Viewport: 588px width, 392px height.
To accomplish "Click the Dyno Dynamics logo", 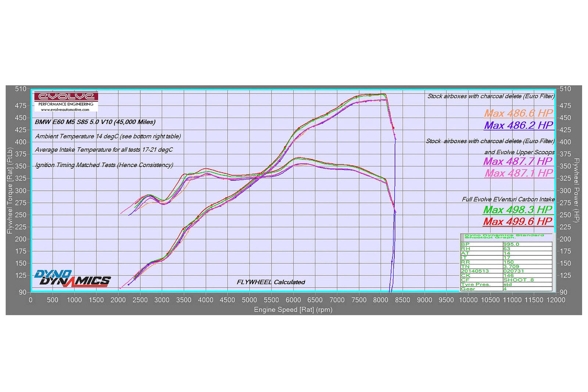I will pyautogui.click(x=72, y=279).
